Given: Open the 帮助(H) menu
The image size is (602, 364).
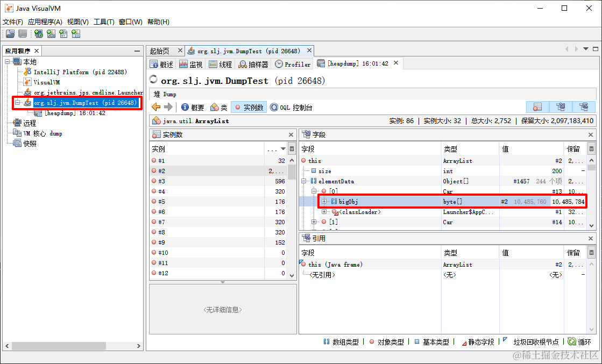Looking at the screenshot, I should coord(159,22).
